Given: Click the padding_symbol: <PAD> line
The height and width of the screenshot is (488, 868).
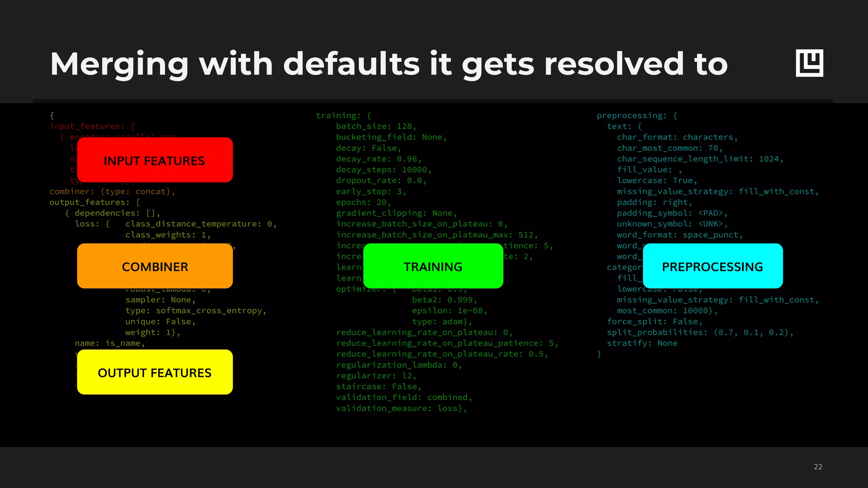Looking at the screenshot, I should 672,213.
